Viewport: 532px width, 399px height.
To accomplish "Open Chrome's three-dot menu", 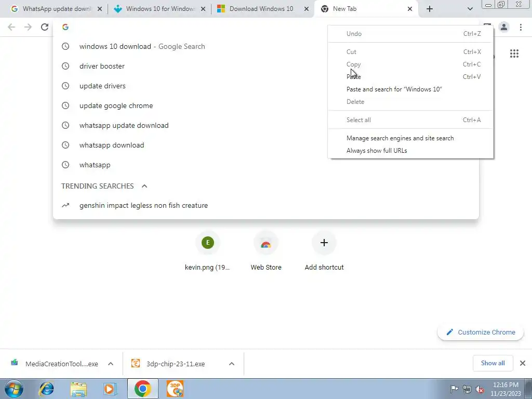I will (x=521, y=27).
